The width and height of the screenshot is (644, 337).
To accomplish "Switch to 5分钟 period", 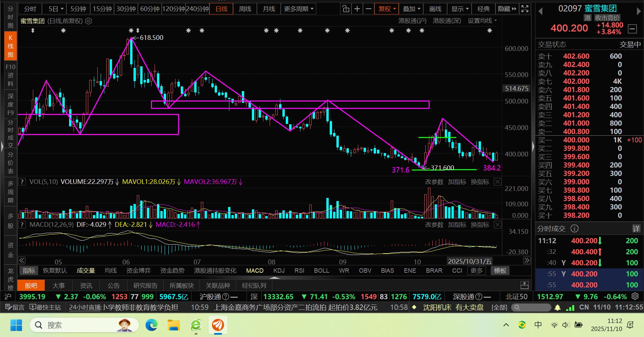I will [78, 9].
